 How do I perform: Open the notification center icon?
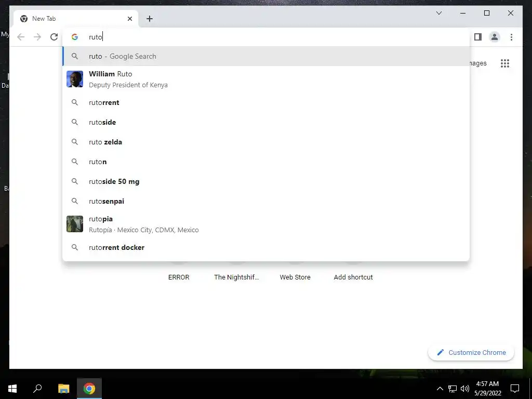coord(515,389)
